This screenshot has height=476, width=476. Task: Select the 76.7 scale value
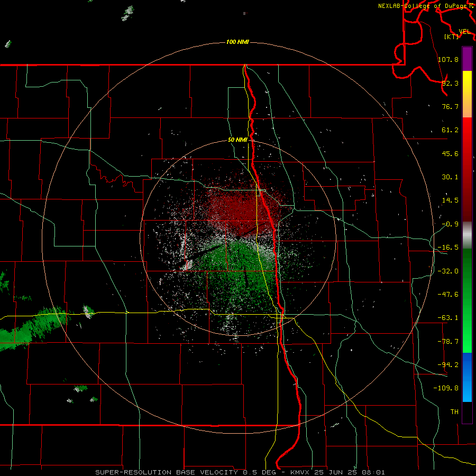(x=450, y=106)
